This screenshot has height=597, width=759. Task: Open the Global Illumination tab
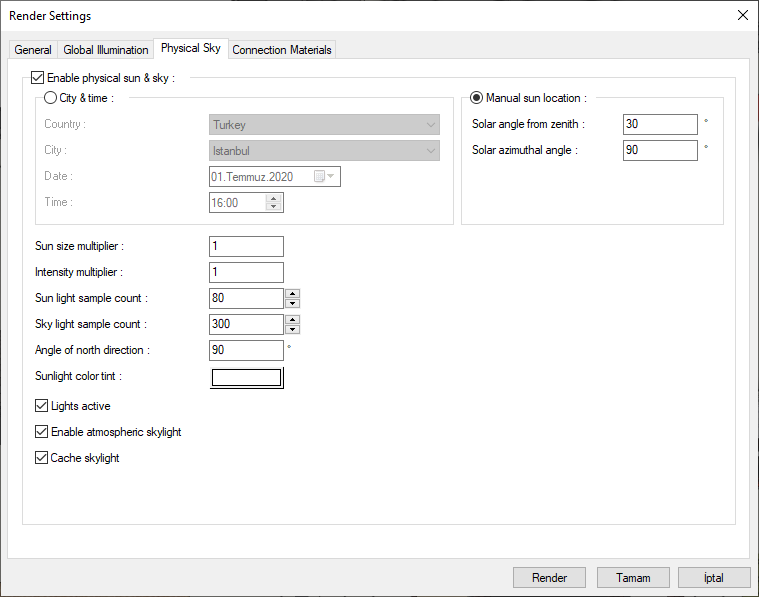point(106,50)
